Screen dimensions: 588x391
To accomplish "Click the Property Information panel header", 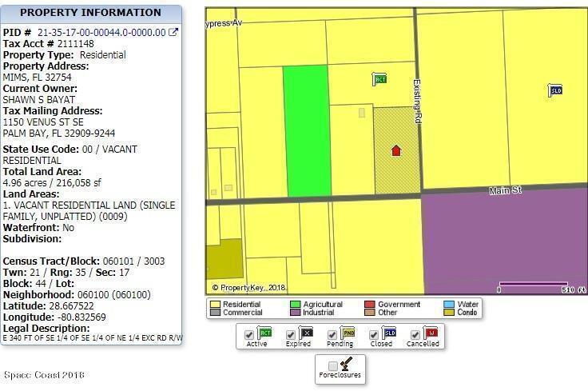I will [x=90, y=13].
